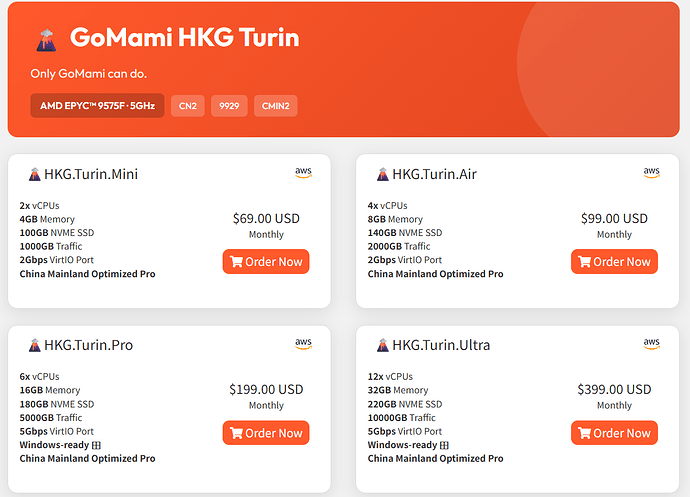Click the AWS logo on the HKG.Turin.Ultra card
The image size is (690, 497).
[651, 344]
